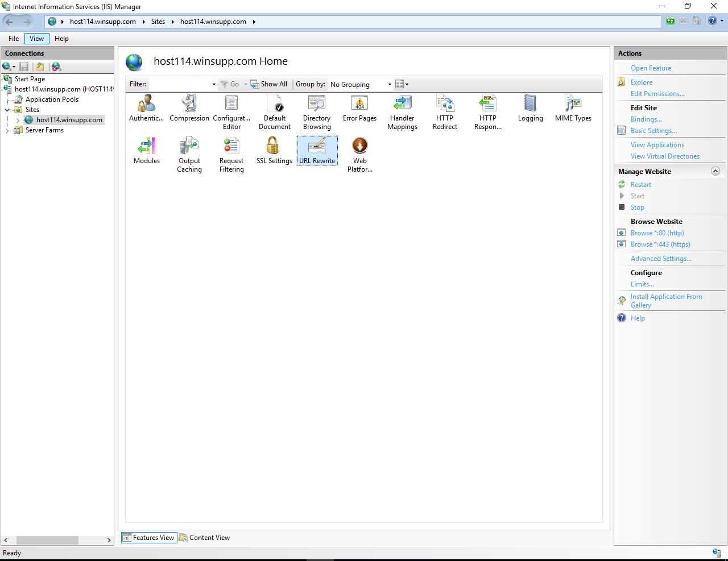Select Application Pools tree item
Image resolution: width=728 pixels, height=561 pixels.
(52, 99)
